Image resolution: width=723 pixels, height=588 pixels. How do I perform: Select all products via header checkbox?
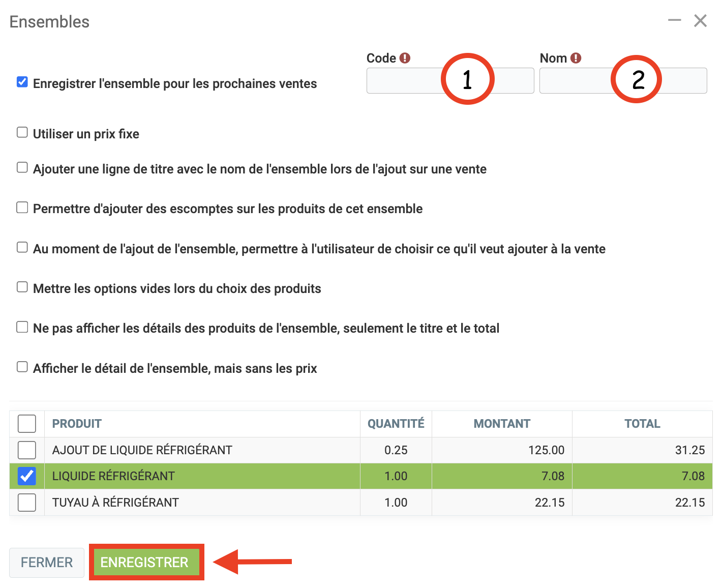point(27,424)
